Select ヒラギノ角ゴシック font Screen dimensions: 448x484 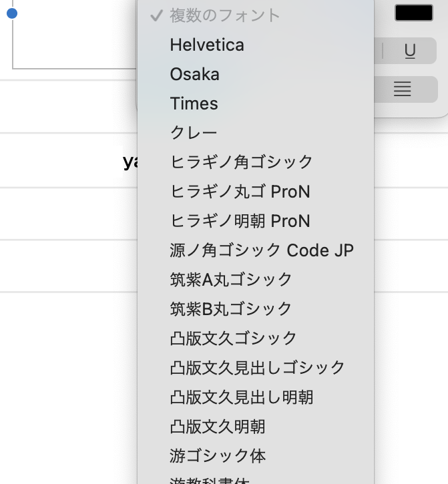point(242,162)
